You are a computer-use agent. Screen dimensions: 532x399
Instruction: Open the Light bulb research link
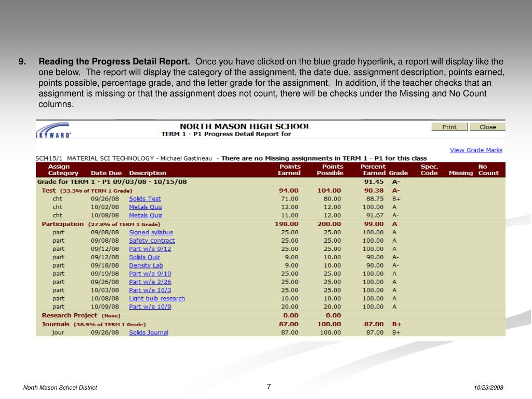click(157, 298)
